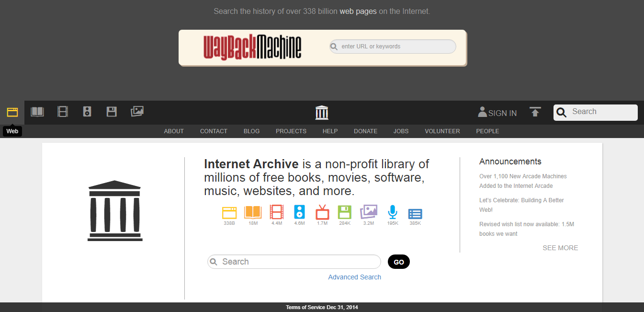Click the Wayback Machine logo
This screenshot has width=644, height=312.
tap(252, 47)
